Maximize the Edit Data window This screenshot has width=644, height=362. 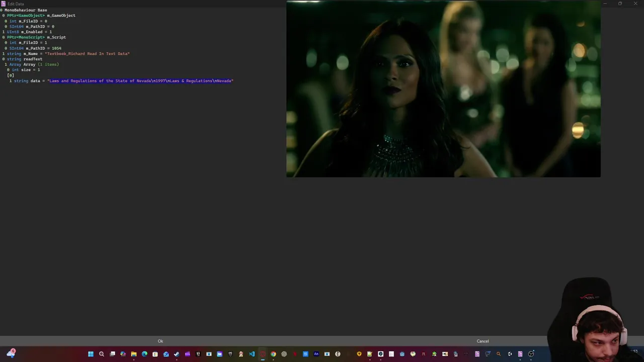(620, 4)
